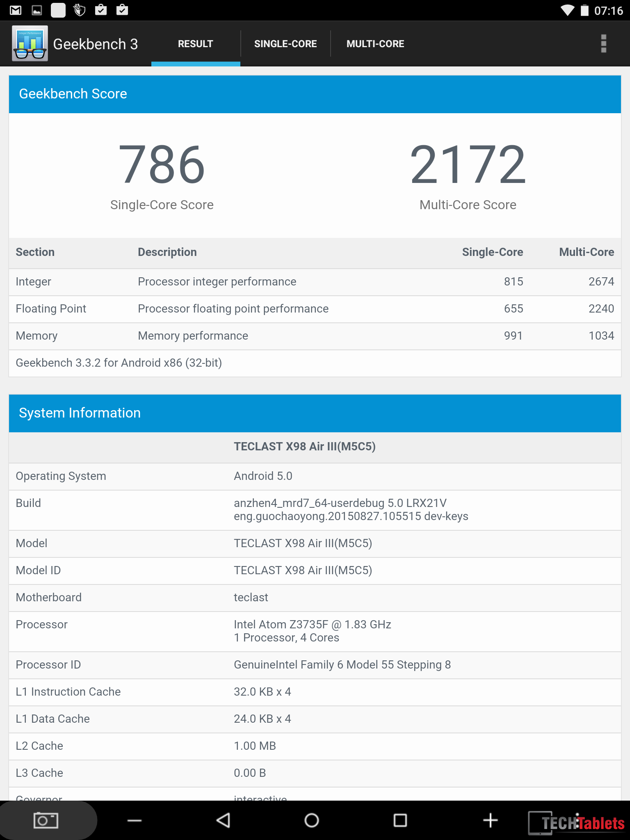Screen dimensions: 630x840
Task: Check the Wi-Fi signal icon
Action: 568,10
